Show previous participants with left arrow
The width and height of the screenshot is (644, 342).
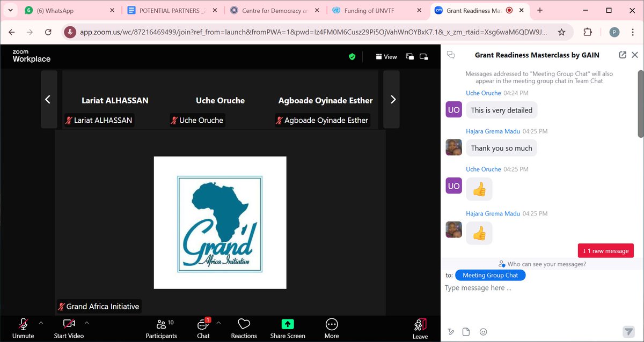click(48, 99)
